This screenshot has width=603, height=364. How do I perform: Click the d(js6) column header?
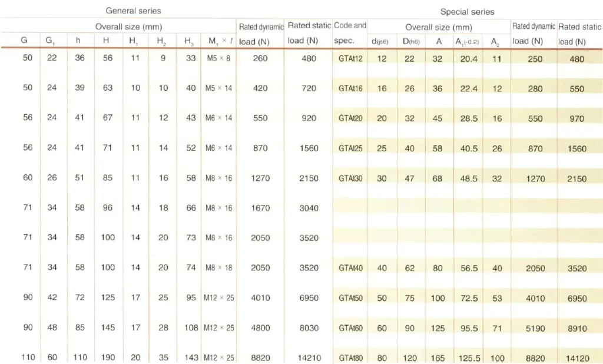[x=382, y=41]
